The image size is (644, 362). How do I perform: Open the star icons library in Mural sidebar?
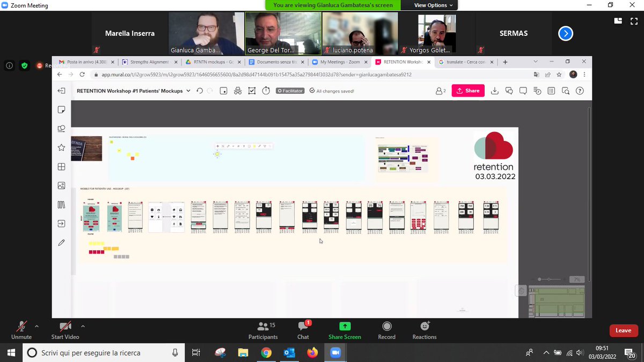click(x=61, y=147)
